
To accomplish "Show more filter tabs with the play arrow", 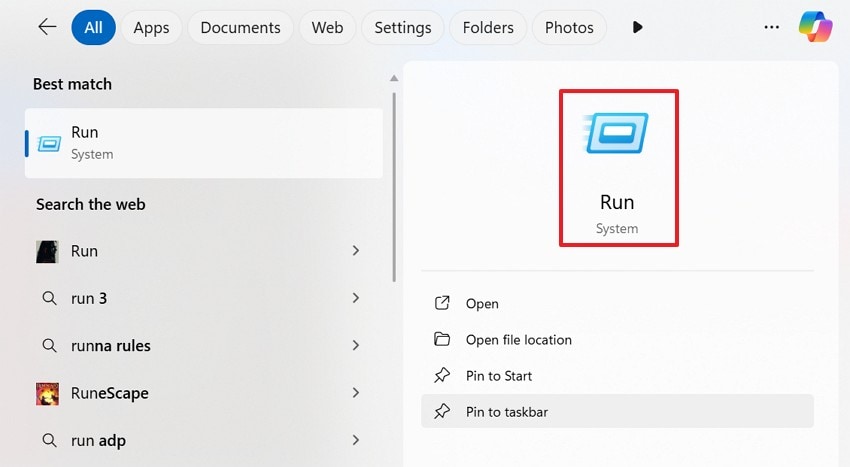I will pos(638,27).
